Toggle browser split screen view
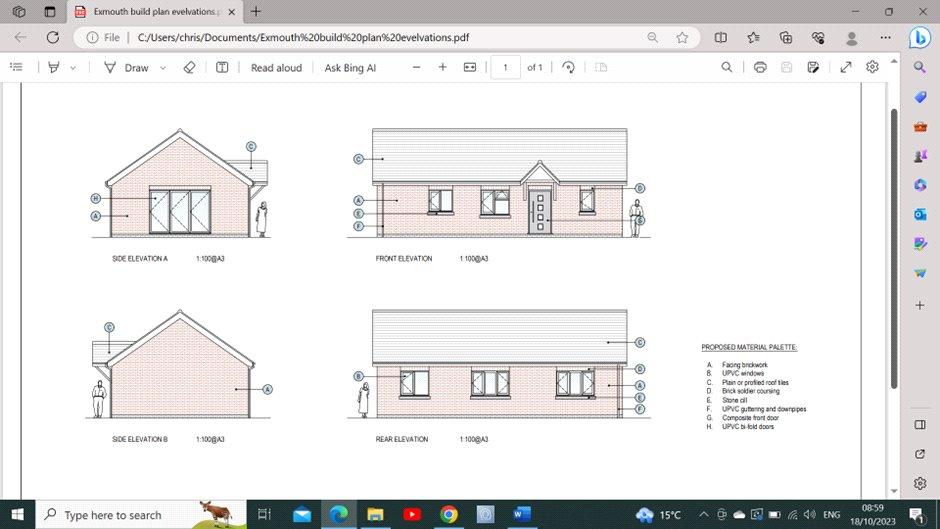 point(720,37)
